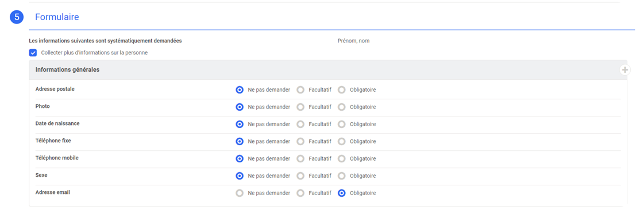
Task: Select Facultatif for Sexe
Action: click(x=300, y=176)
